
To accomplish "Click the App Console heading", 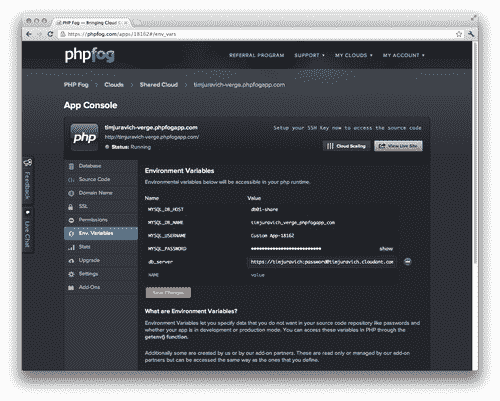I will tap(91, 105).
